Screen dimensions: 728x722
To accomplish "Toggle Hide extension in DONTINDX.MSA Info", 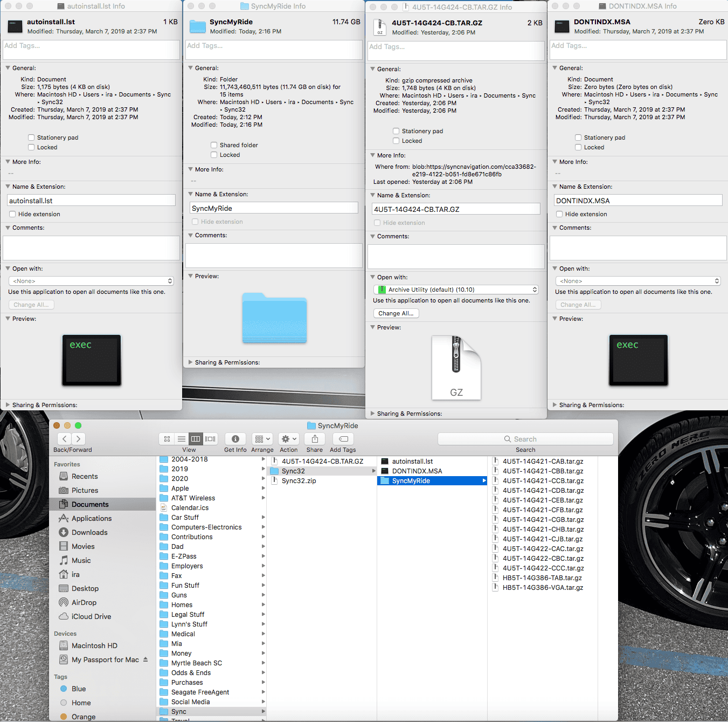I will tap(559, 214).
